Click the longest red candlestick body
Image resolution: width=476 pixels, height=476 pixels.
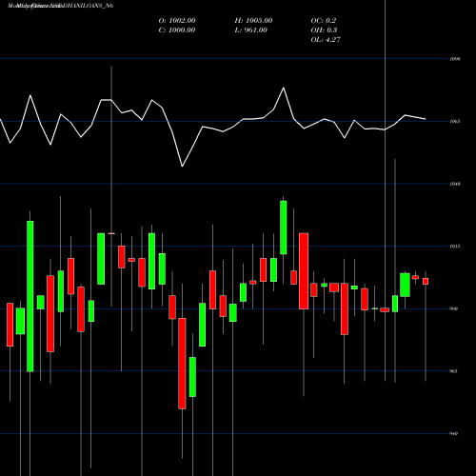[x=182, y=364]
